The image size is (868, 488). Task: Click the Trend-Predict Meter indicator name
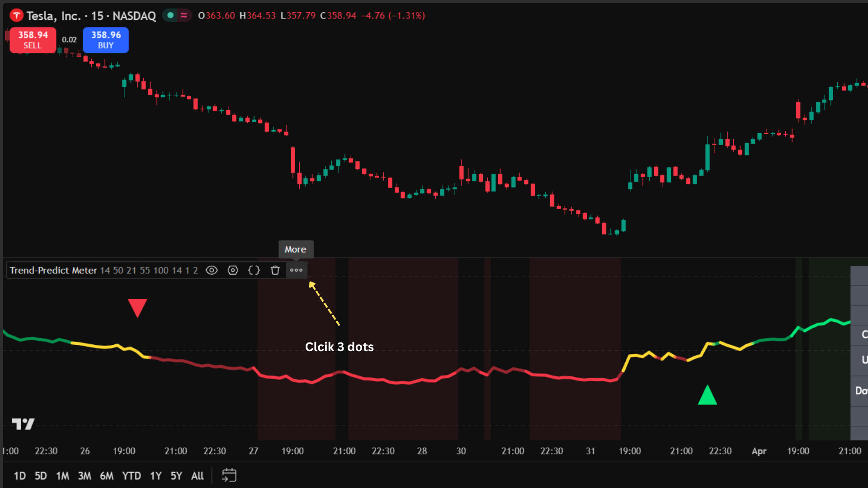click(53, 270)
